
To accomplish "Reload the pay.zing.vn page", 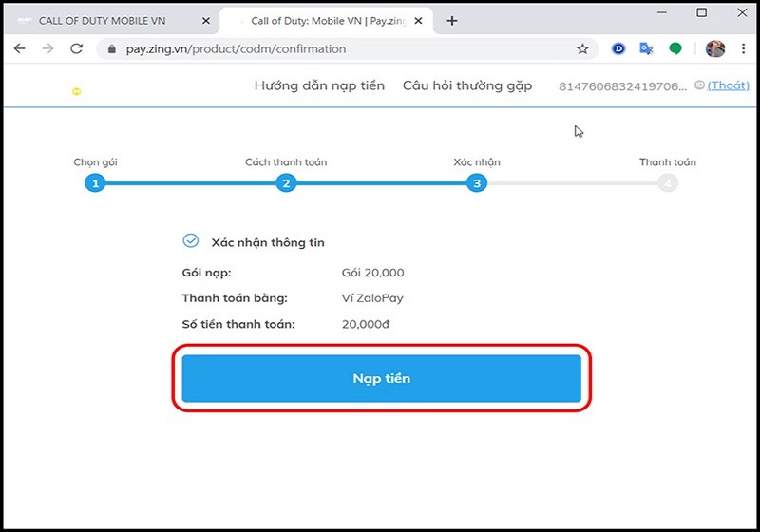I will pos(77,48).
